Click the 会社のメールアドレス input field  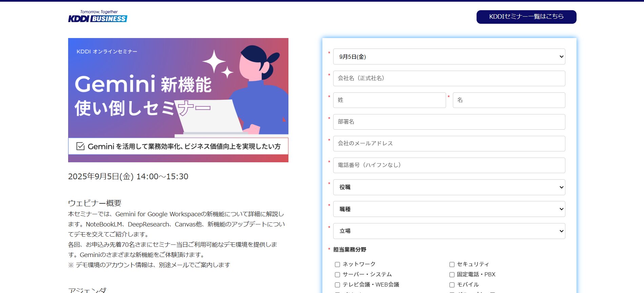pos(449,144)
